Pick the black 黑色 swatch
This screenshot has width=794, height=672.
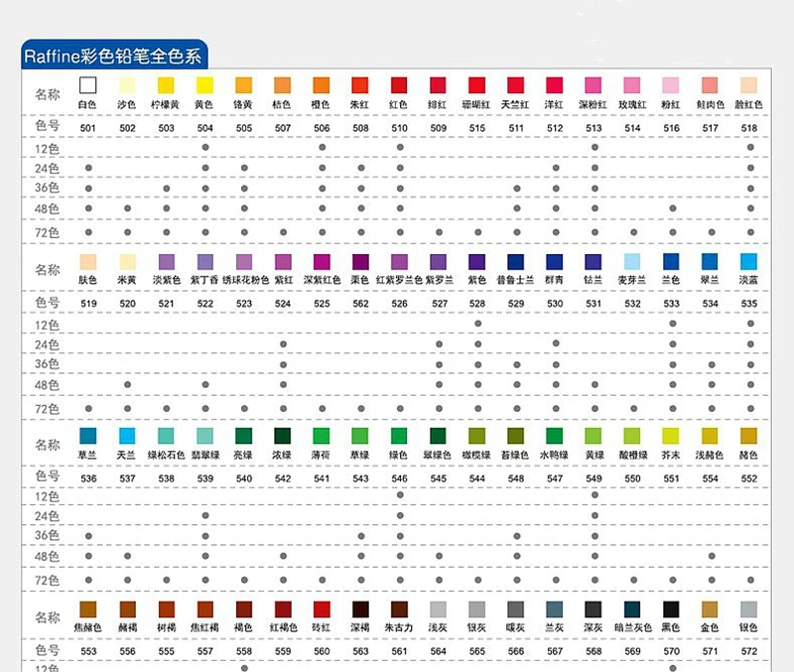(x=671, y=609)
